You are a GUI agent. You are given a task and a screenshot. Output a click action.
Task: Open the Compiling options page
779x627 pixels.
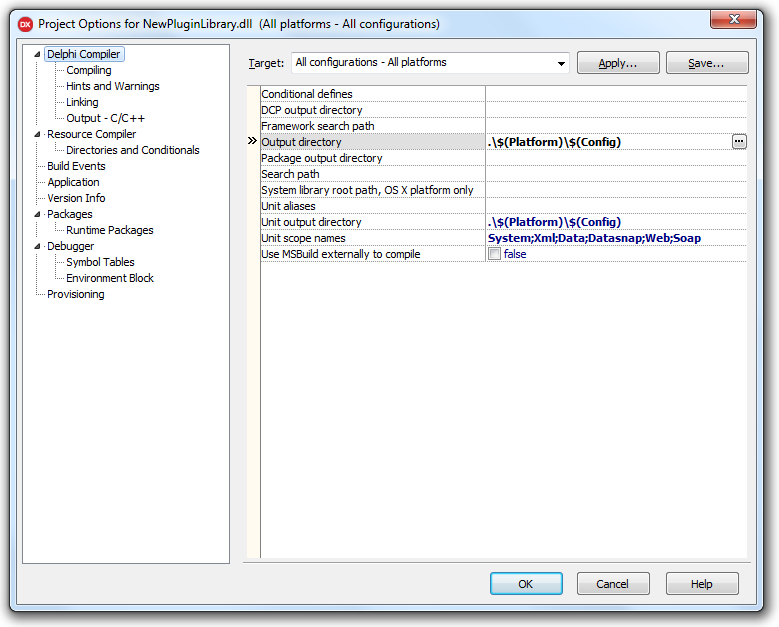(x=89, y=70)
